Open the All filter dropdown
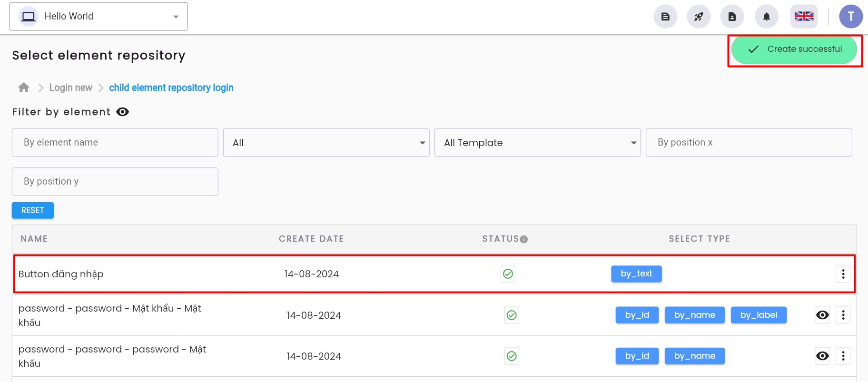The height and width of the screenshot is (382, 868). click(326, 143)
